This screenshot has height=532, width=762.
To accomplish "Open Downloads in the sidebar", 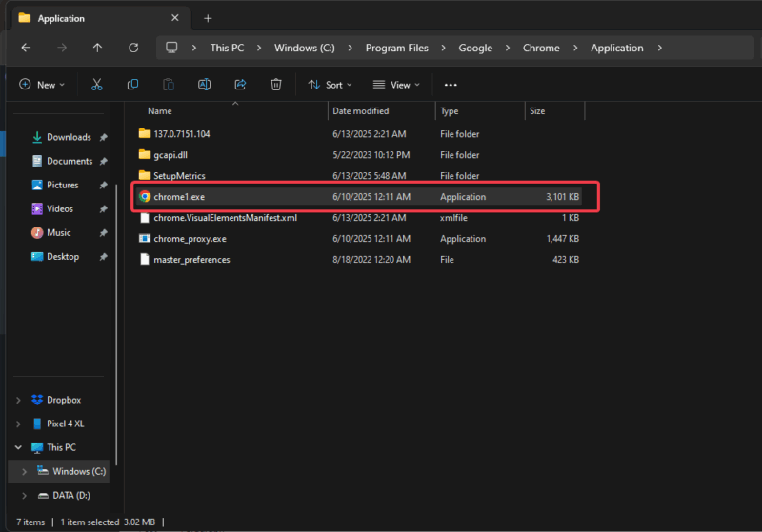I will 69,137.
